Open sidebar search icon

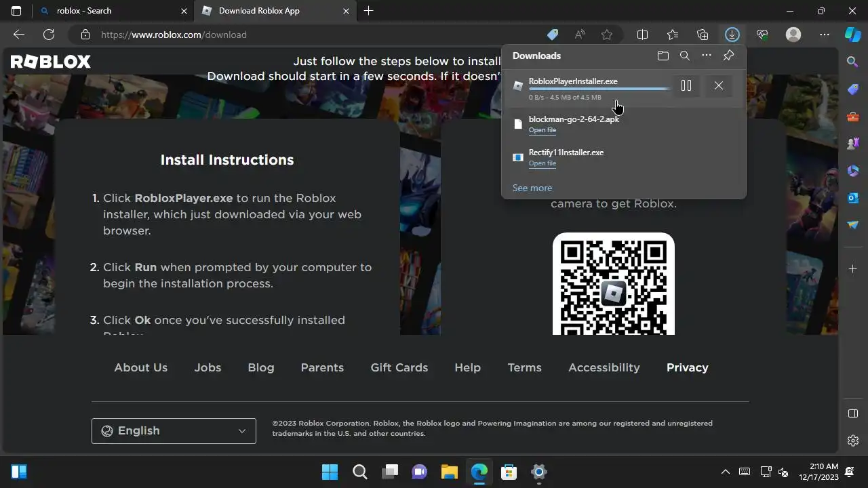point(852,62)
